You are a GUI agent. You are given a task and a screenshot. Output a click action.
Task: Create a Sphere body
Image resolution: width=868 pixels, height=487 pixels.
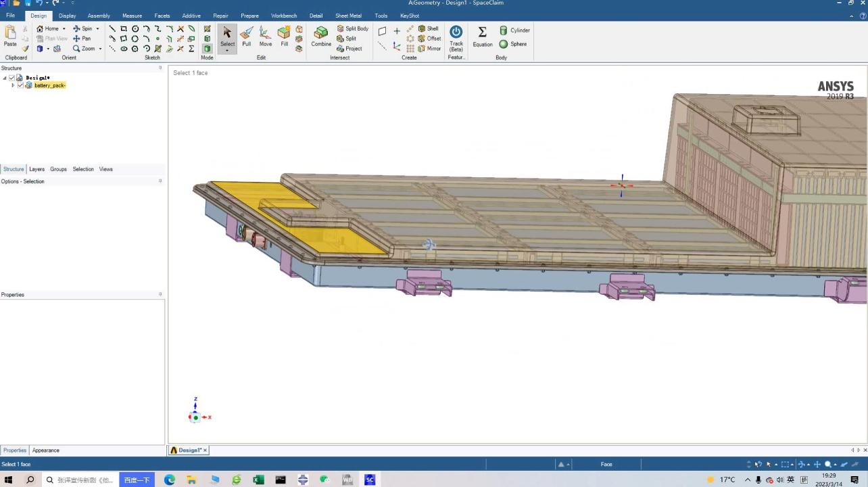point(513,44)
